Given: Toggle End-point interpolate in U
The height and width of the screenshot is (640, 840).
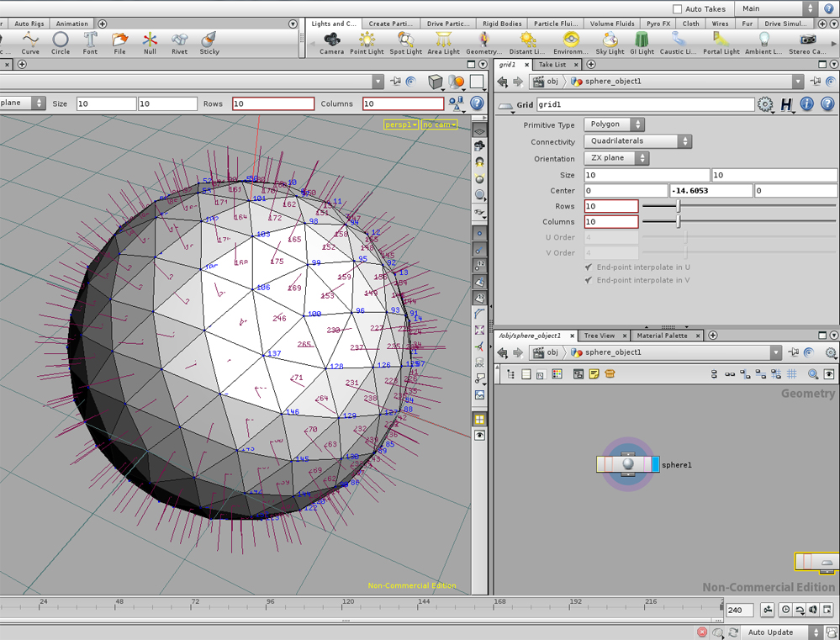Looking at the screenshot, I should click(x=589, y=267).
